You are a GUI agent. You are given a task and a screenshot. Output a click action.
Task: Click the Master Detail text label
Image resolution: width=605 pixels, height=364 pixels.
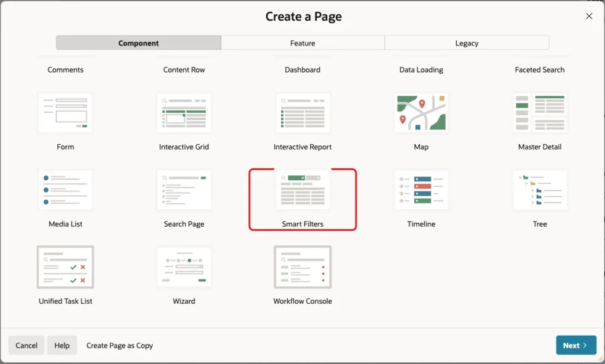pyautogui.click(x=540, y=147)
